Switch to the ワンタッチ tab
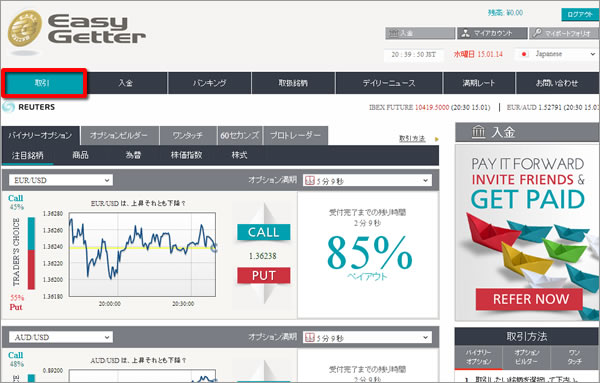The width and height of the screenshot is (600, 383). 188,135
